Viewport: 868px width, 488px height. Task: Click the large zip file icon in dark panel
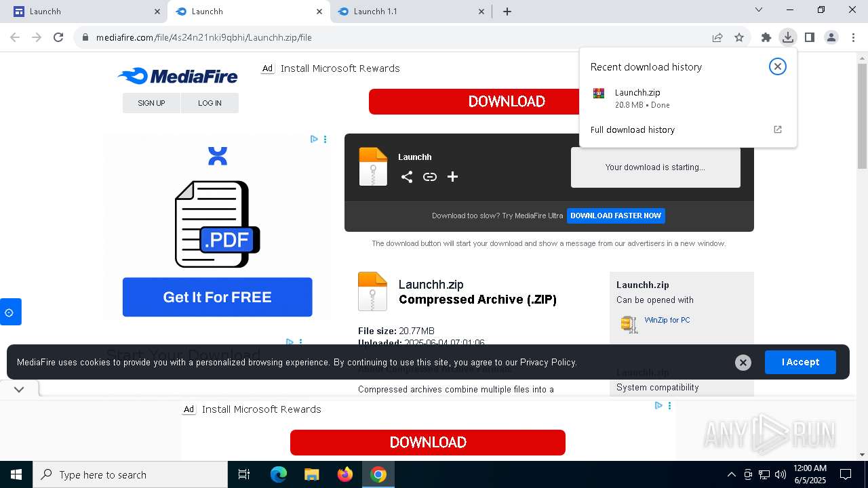tap(373, 167)
